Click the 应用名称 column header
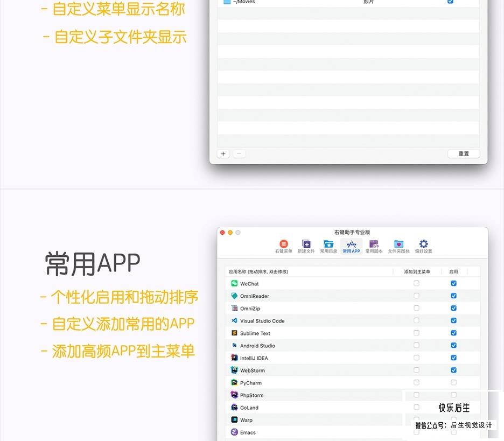 [x=309, y=271]
